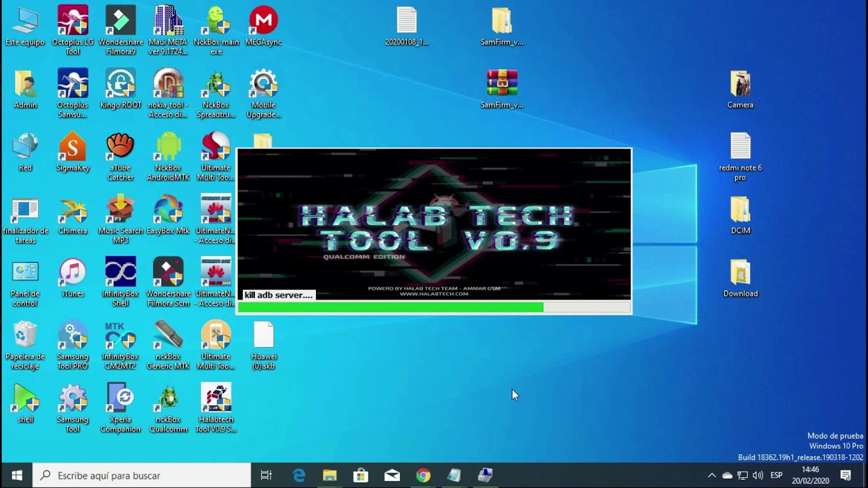The image size is (868, 488).
Task: Select EasyBox Mtk desktop icon
Action: pos(167,214)
